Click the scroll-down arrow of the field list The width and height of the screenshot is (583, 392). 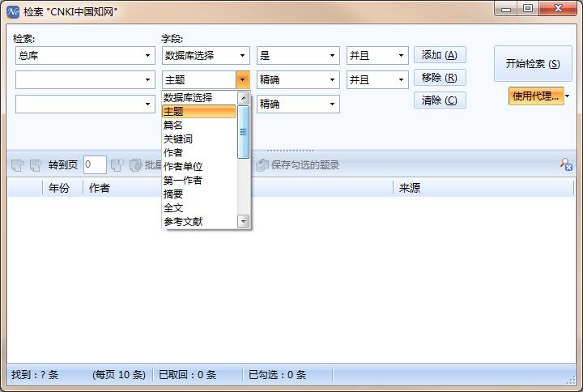point(243,221)
